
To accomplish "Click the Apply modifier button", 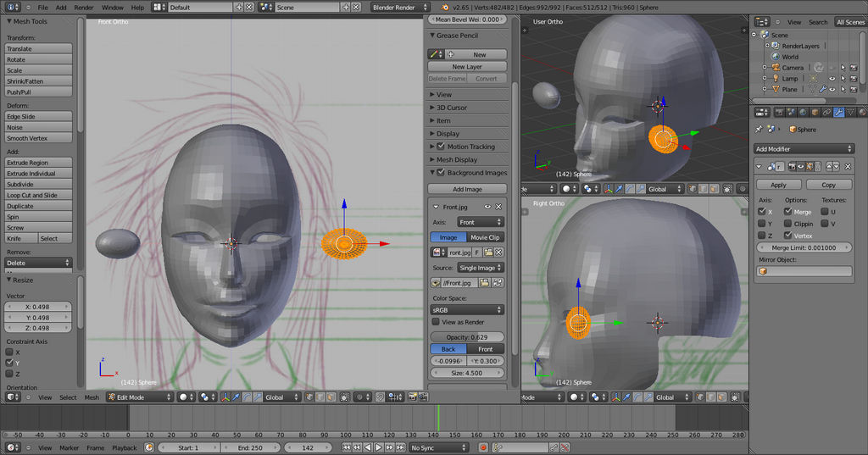I will click(778, 185).
